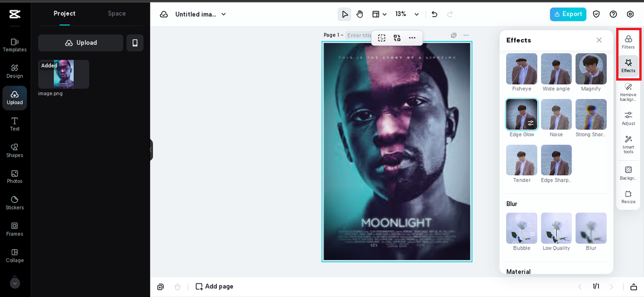Open the Design sidebar panel
644x297 pixels.
click(x=15, y=71)
